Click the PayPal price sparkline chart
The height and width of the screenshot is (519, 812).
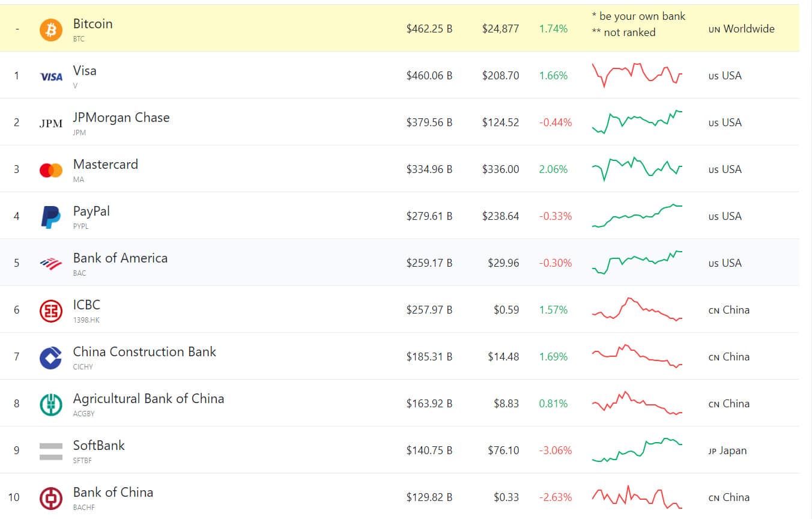[637, 216]
